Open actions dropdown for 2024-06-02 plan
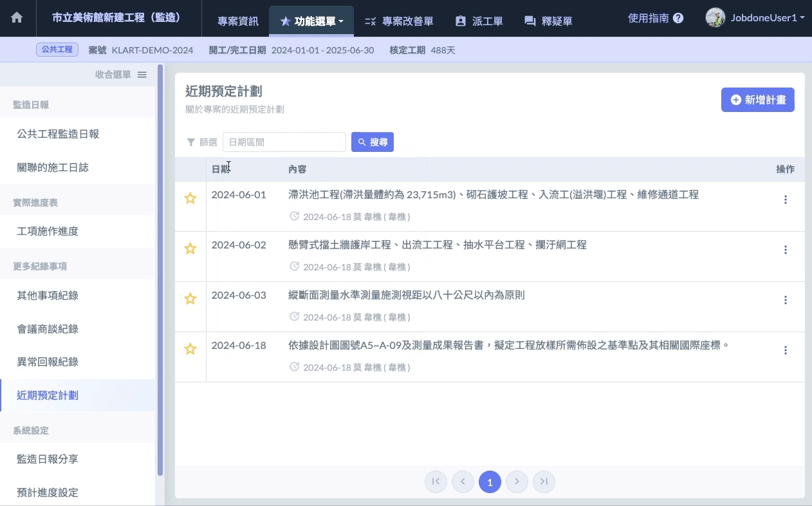Image resolution: width=812 pixels, height=506 pixels. [785, 250]
